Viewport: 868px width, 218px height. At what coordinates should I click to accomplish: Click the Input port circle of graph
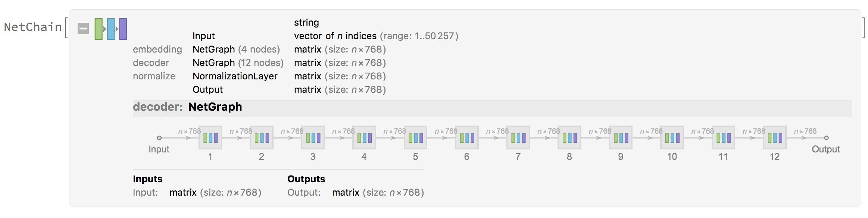[x=159, y=138]
